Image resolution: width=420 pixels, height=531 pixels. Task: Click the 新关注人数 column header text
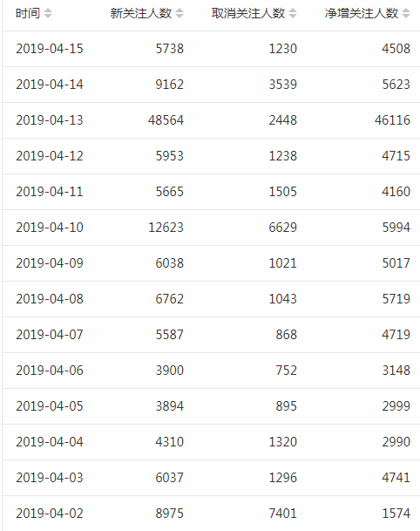point(141,14)
